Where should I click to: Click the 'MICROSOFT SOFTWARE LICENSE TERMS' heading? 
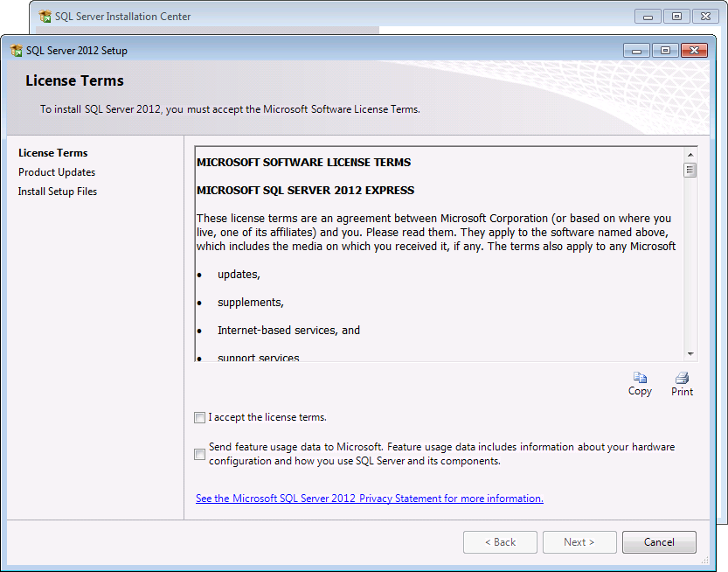(303, 162)
